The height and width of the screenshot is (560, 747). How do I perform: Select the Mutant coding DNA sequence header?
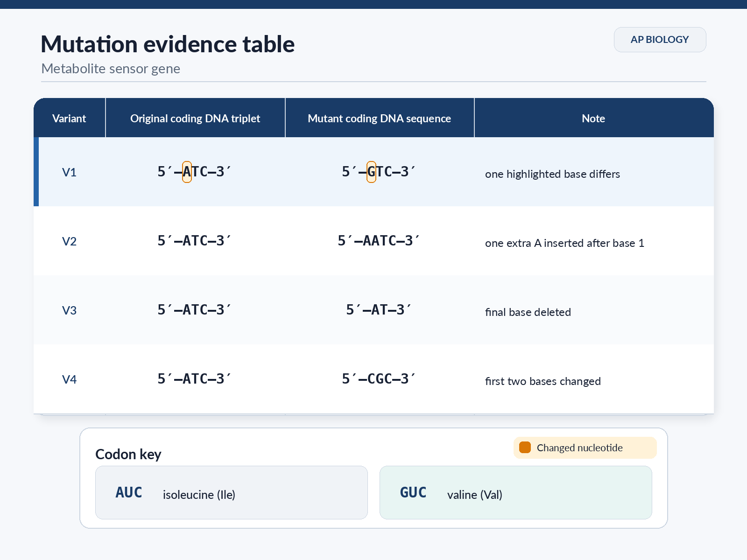(x=380, y=119)
